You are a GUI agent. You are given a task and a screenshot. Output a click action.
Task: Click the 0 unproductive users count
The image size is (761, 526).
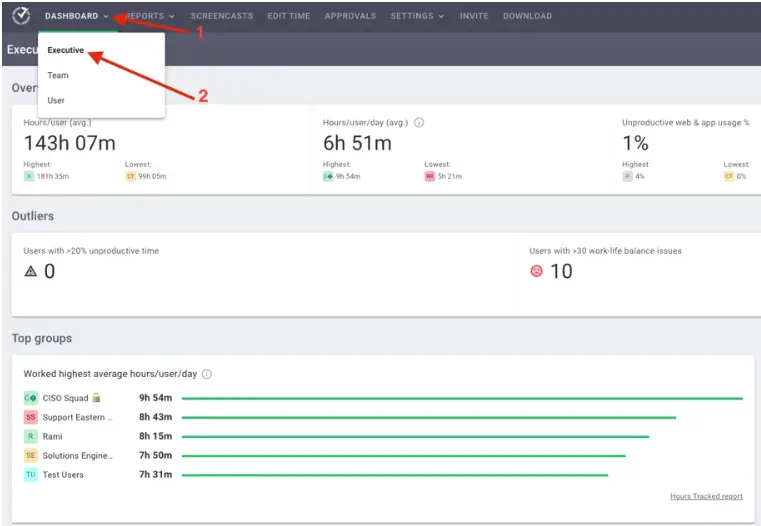pos(50,271)
